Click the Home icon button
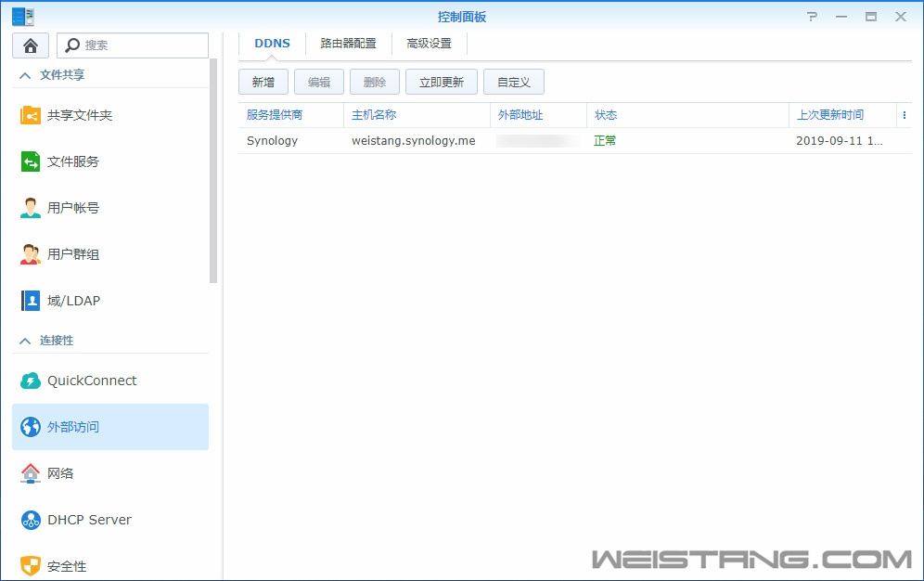This screenshot has height=581, width=924. 31,45
